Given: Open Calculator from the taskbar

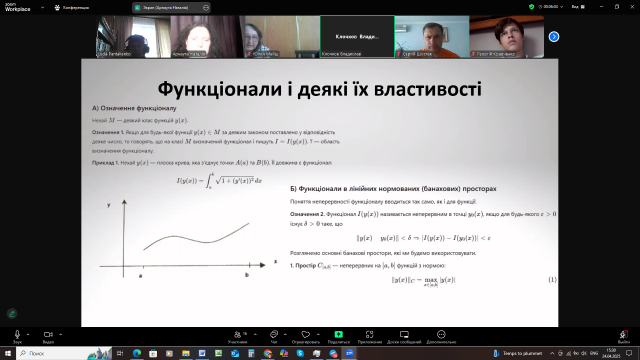Looking at the screenshot, I should [251, 353].
